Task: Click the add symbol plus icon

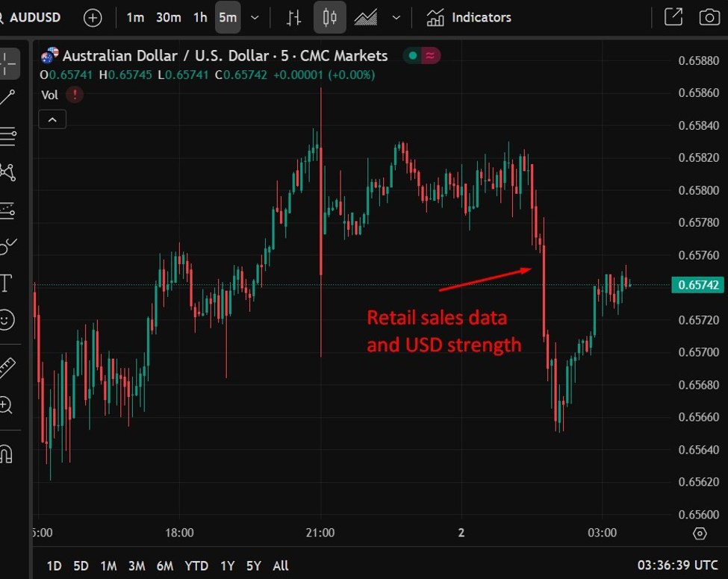Action: (x=93, y=17)
